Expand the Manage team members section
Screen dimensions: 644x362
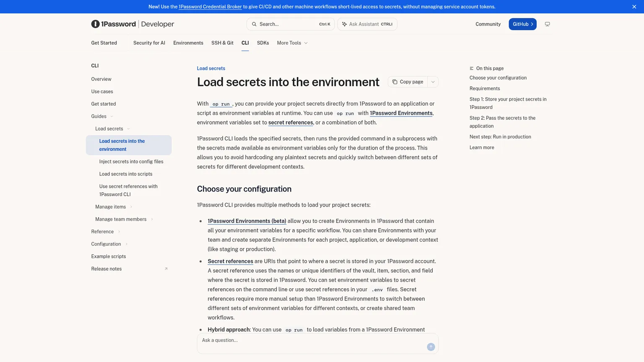pos(124,219)
